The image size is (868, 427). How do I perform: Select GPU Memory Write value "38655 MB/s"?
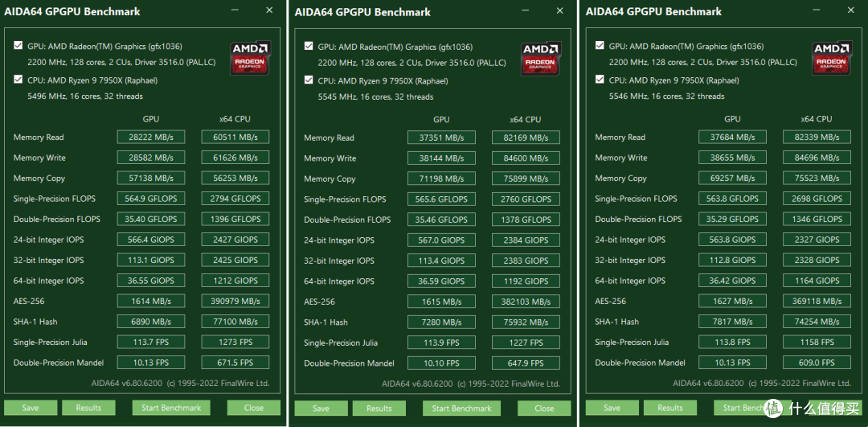[x=732, y=158]
